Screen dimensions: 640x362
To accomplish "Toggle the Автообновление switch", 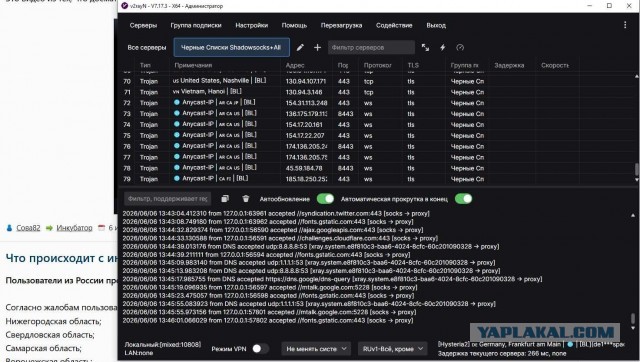I will click(x=325, y=199).
